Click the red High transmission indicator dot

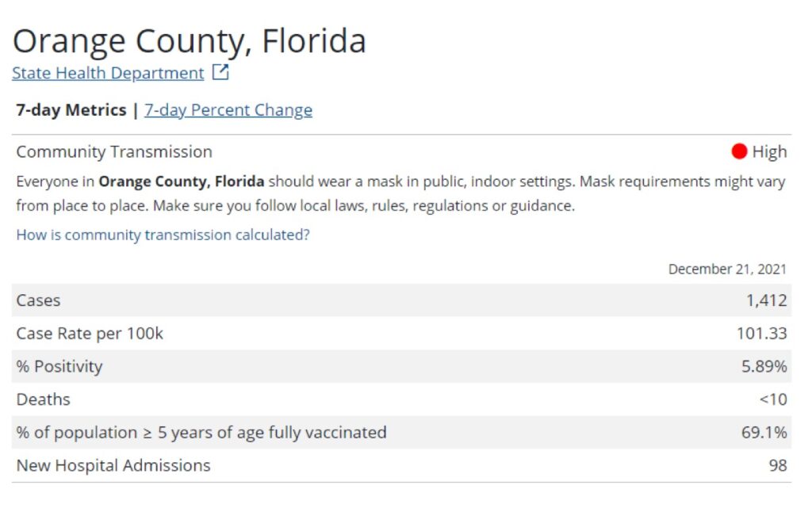(x=739, y=151)
